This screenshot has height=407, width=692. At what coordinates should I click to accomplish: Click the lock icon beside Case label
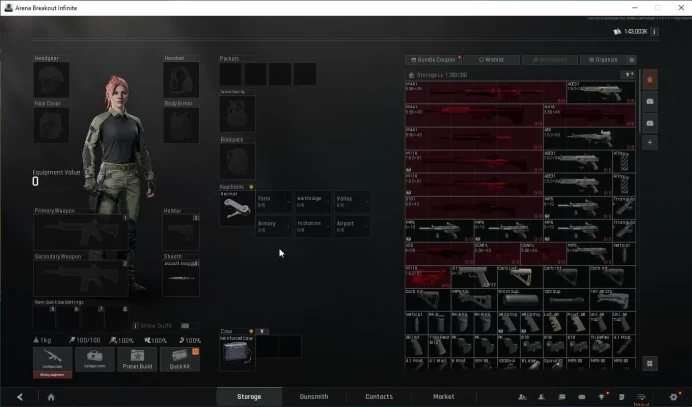(262, 331)
